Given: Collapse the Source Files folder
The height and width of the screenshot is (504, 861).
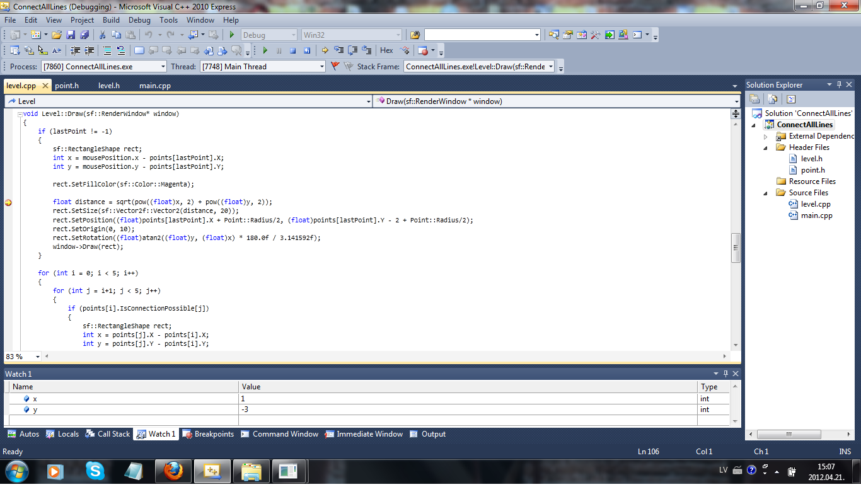Looking at the screenshot, I should (x=766, y=193).
